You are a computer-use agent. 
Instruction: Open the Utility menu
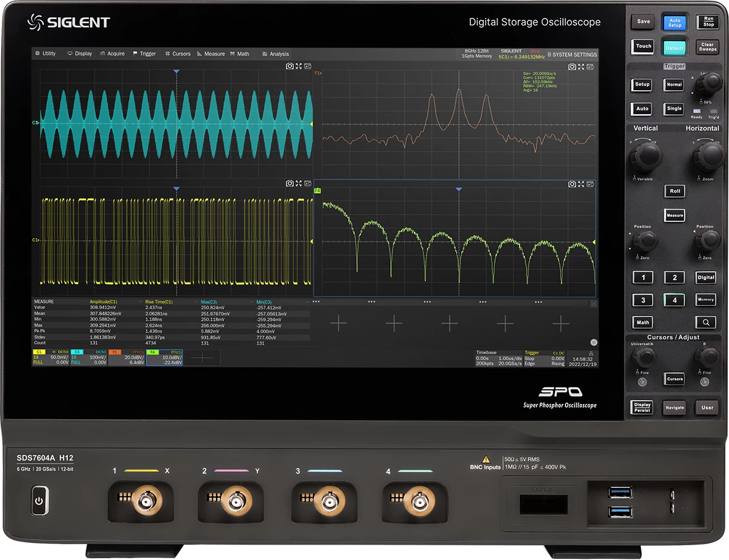pyautogui.click(x=46, y=54)
